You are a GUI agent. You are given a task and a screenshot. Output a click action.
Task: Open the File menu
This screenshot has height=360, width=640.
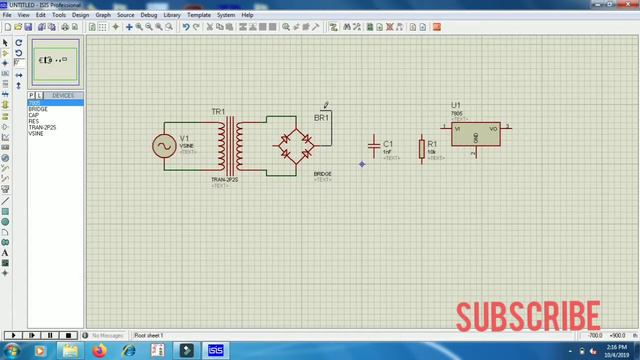point(7,15)
